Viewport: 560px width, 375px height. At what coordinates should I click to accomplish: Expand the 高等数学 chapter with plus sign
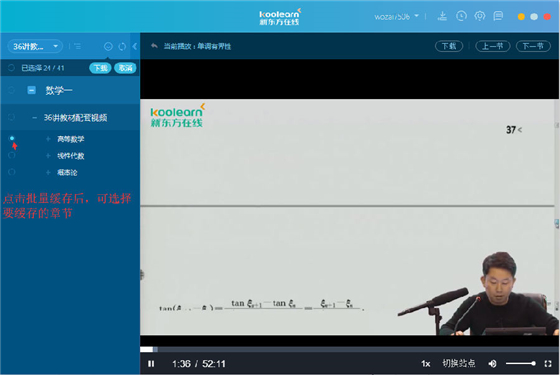pyautogui.click(x=48, y=139)
